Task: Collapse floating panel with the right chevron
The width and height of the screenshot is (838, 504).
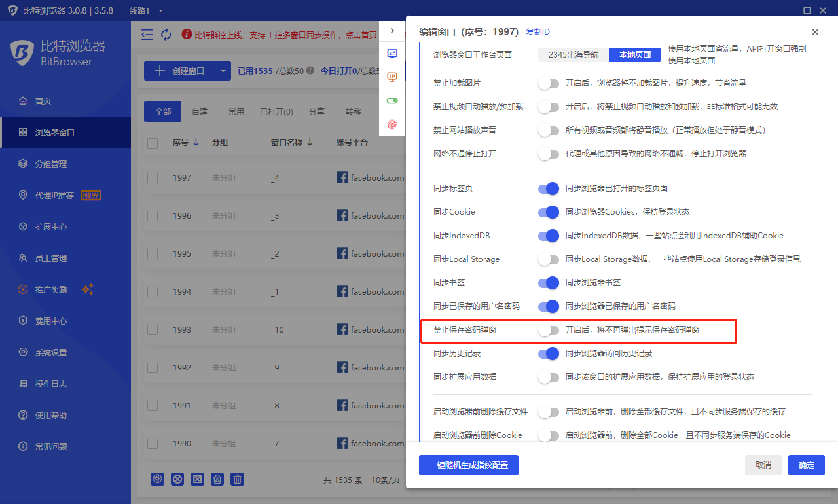Action: coord(392,31)
